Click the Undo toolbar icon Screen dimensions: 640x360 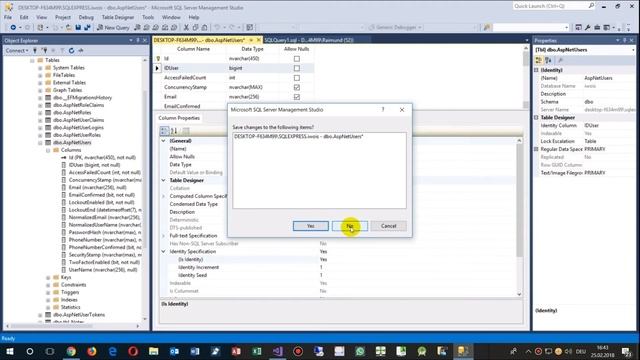pos(217,27)
